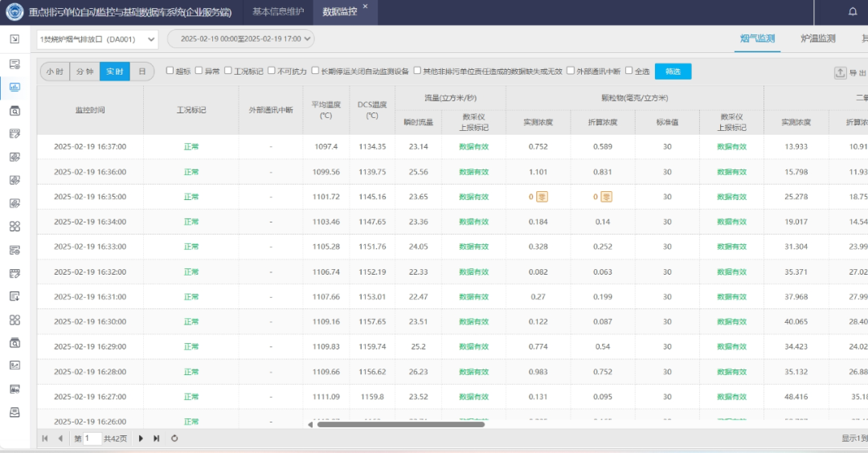Tick the 异常 checkbox
868x453 pixels.
(x=199, y=71)
